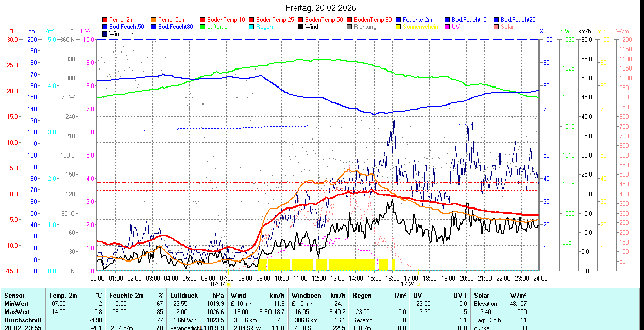Click the hPa axis unit label

point(565,31)
